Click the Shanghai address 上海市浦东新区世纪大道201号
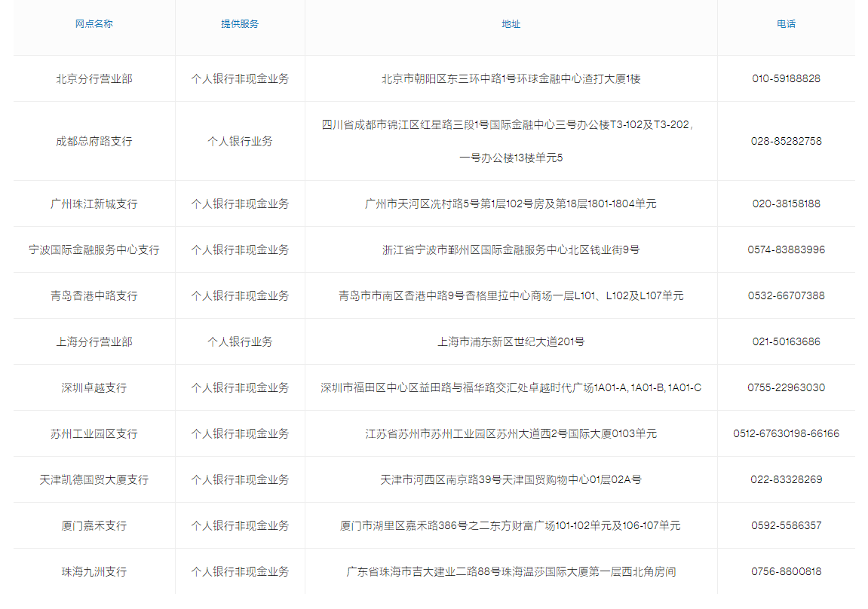 click(511, 341)
